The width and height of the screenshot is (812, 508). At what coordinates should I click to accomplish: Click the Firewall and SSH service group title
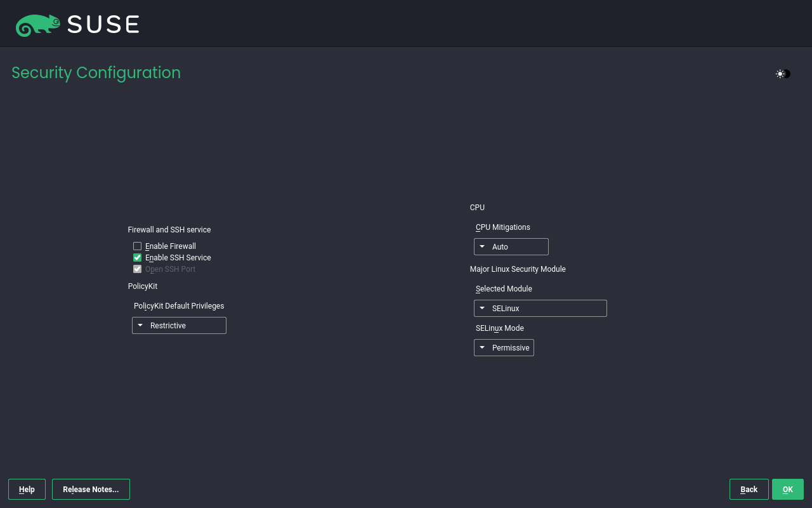pyautogui.click(x=169, y=230)
